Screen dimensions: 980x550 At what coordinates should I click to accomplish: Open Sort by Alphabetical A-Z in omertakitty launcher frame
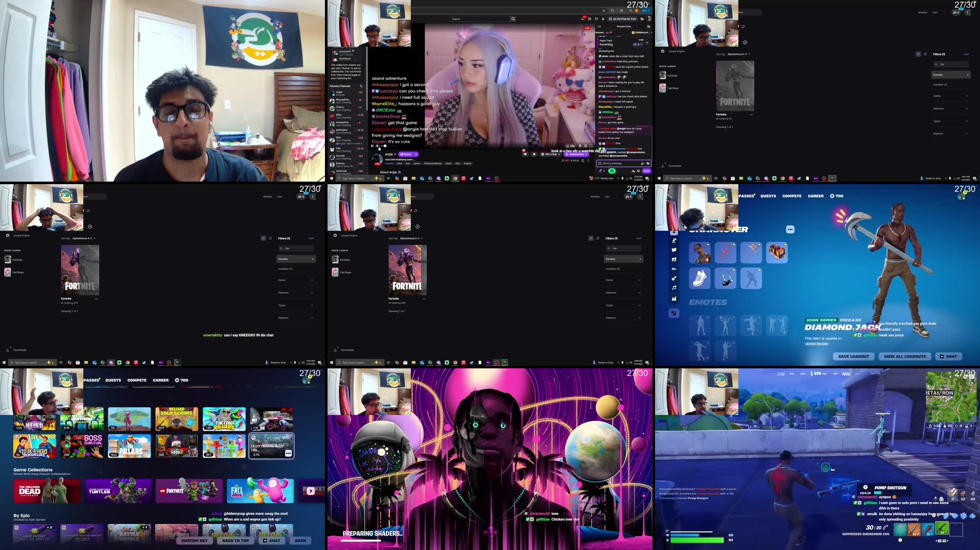(83, 238)
